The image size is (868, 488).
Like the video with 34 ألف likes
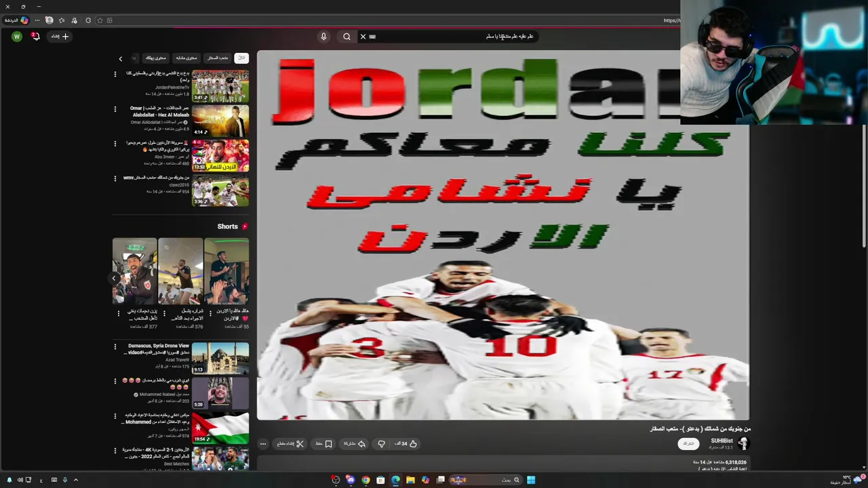click(406, 444)
